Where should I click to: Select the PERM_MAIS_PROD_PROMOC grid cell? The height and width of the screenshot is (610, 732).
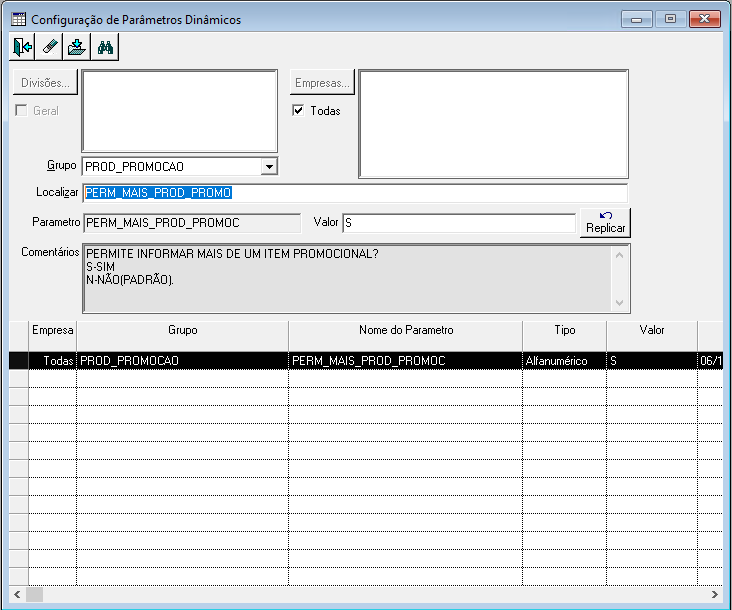coord(406,361)
